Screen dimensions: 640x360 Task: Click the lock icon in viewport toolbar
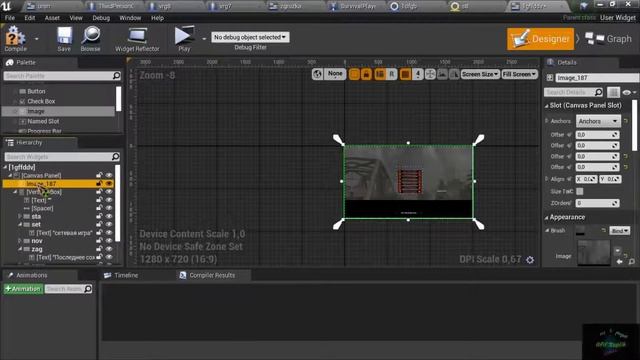(x=366, y=74)
